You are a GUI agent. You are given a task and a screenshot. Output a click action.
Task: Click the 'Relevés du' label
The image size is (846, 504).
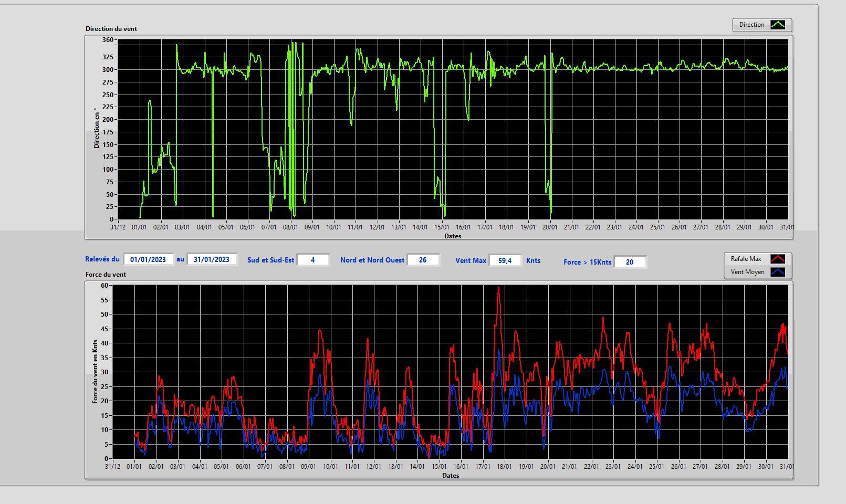(102, 259)
